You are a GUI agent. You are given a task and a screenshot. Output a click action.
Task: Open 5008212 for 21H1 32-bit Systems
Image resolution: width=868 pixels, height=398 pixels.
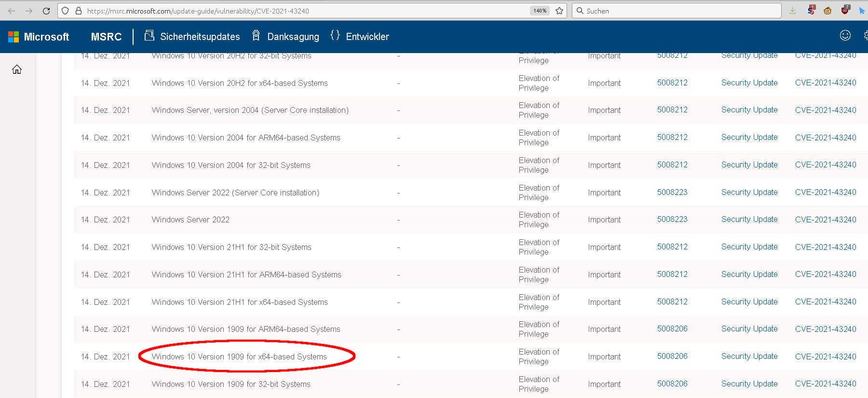pos(672,247)
